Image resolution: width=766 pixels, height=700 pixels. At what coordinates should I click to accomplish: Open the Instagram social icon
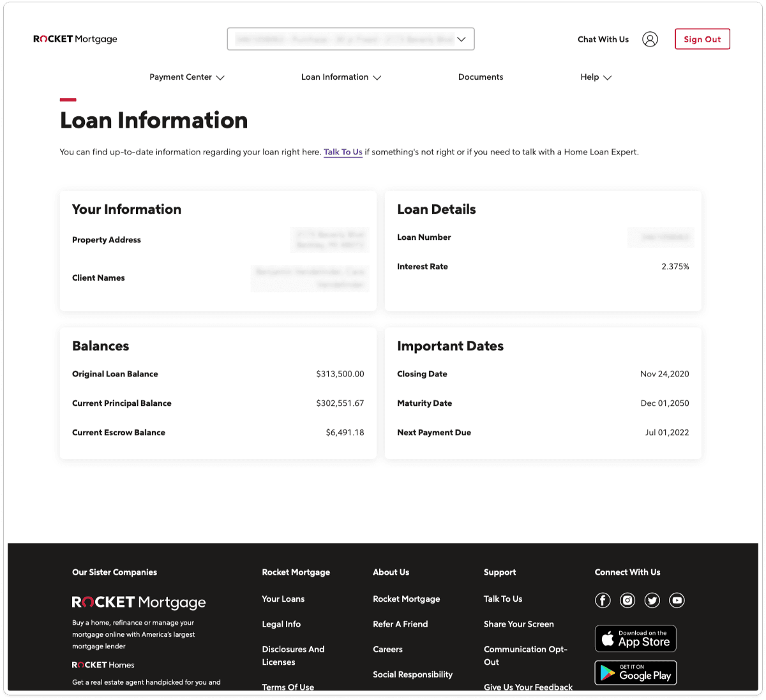click(627, 600)
